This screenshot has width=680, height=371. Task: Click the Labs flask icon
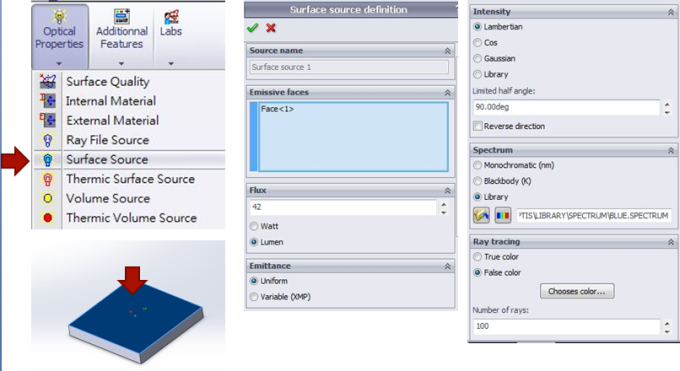click(171, 16)
